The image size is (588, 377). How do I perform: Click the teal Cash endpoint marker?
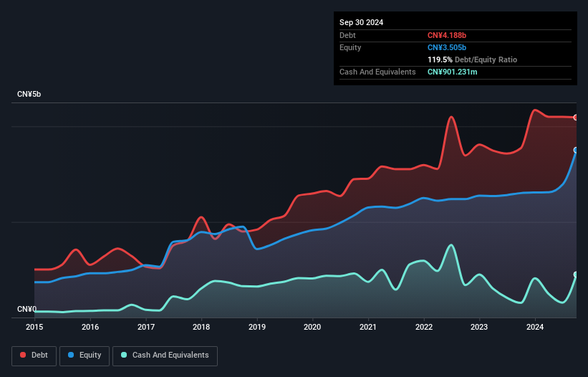point(576,275)
